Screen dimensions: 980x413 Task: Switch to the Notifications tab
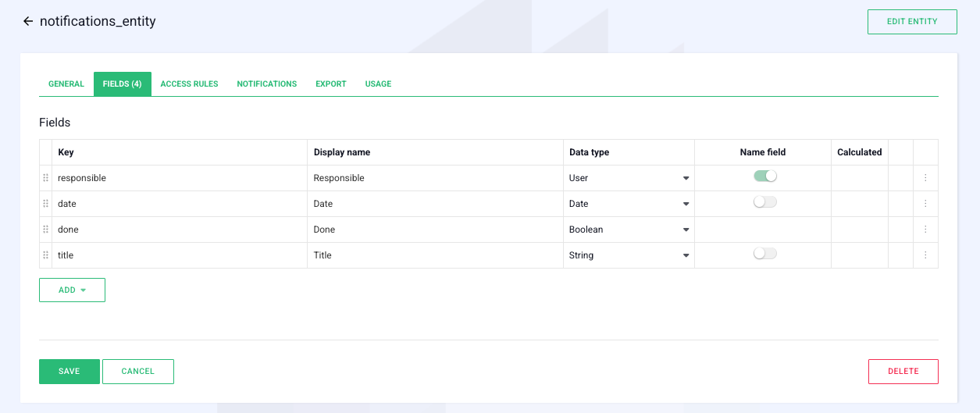pyautogui.click(x=267, y=84)
